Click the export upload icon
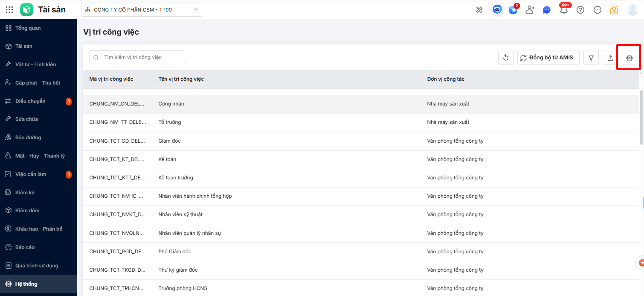Screen dimensions: 644x296 click(610, 58)
